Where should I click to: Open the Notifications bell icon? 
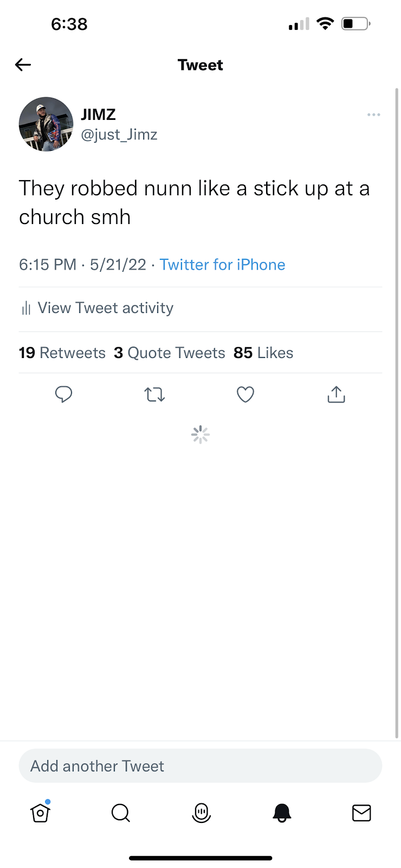click(282, 813)
